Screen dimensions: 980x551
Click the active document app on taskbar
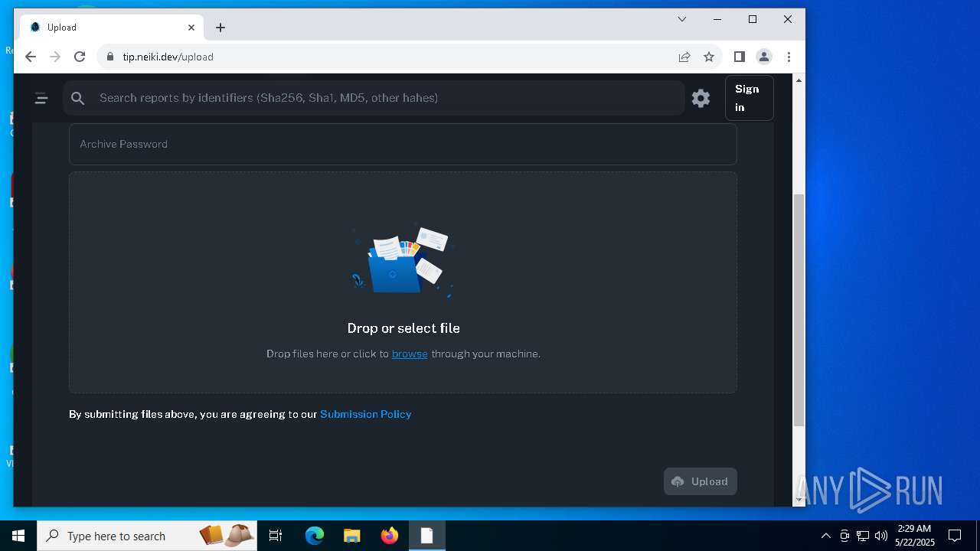click(426, 536)
